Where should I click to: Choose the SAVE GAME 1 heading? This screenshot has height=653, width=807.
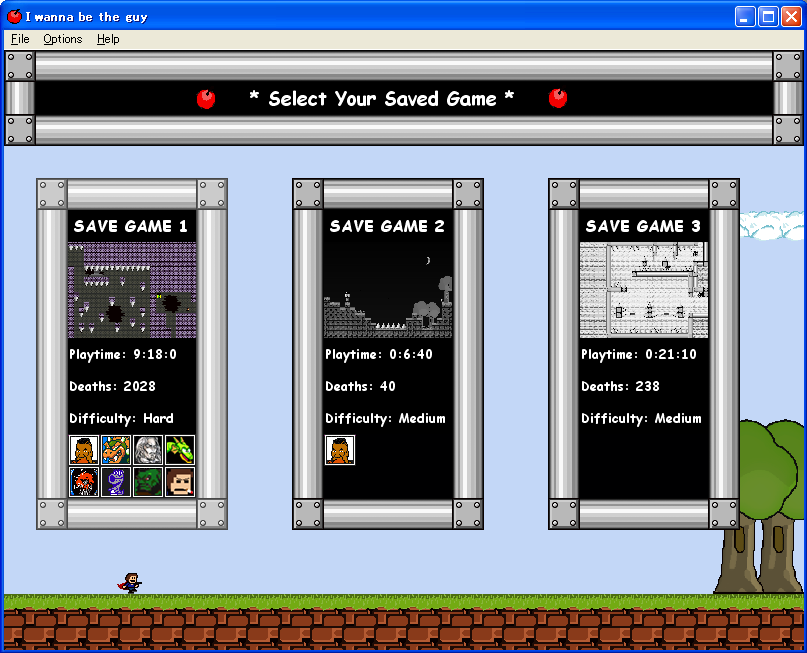130,226
